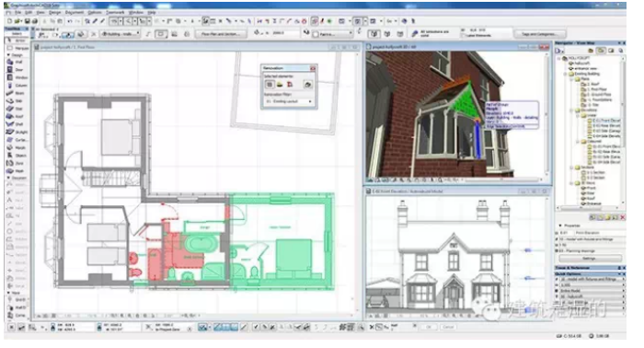Click the Undo toolbar icon
Image resolution: width=644 pixels, height=348 pixels.
tap(69, 21)
